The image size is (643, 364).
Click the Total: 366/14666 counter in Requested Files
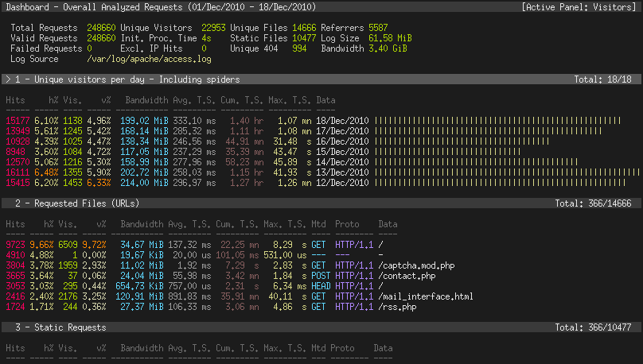click(594, 203)
